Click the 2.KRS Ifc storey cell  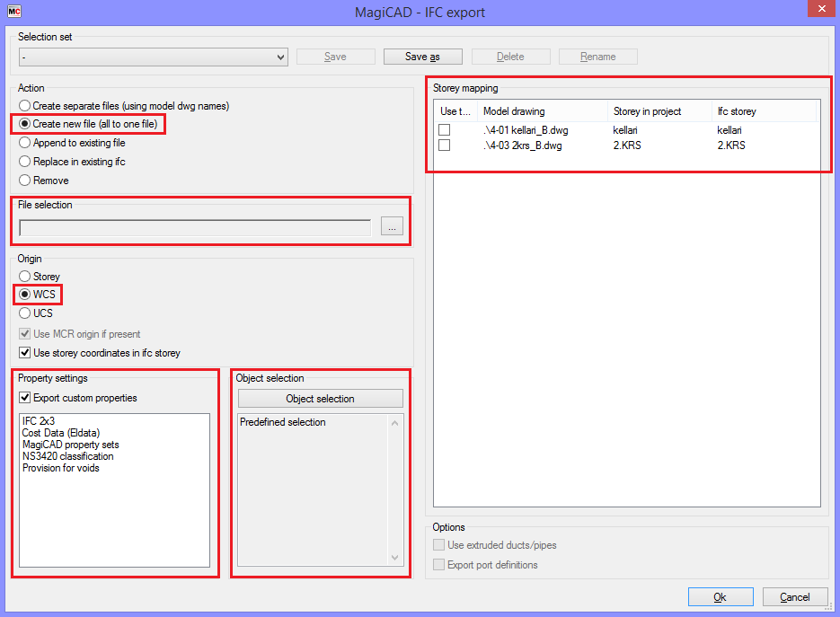click(x=731, y=145)
